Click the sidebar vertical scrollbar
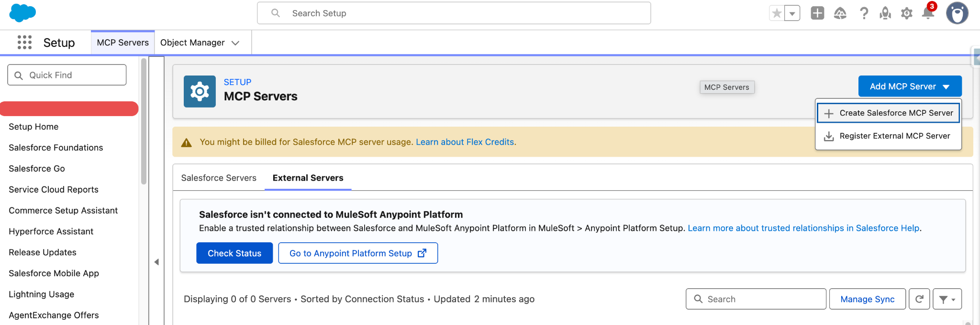The height and width of the screenshot is (325, 980). tap(144, 121)
